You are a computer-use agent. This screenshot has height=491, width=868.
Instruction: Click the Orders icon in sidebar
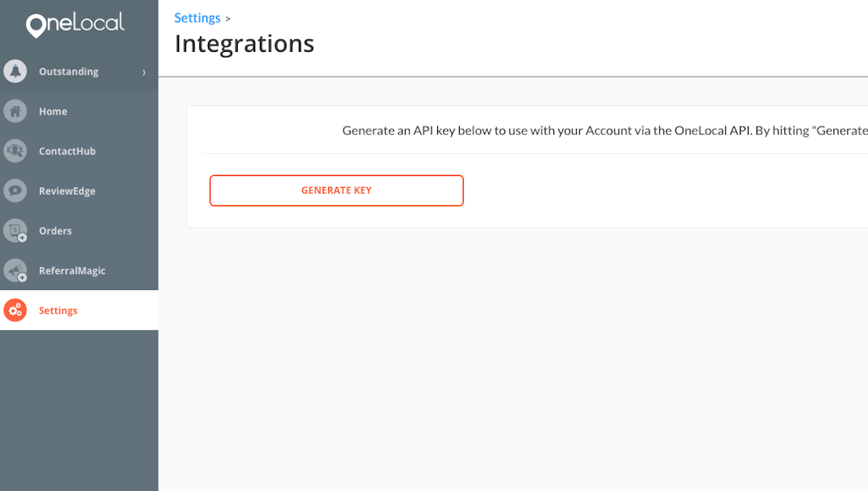click(x=15, y=231)
